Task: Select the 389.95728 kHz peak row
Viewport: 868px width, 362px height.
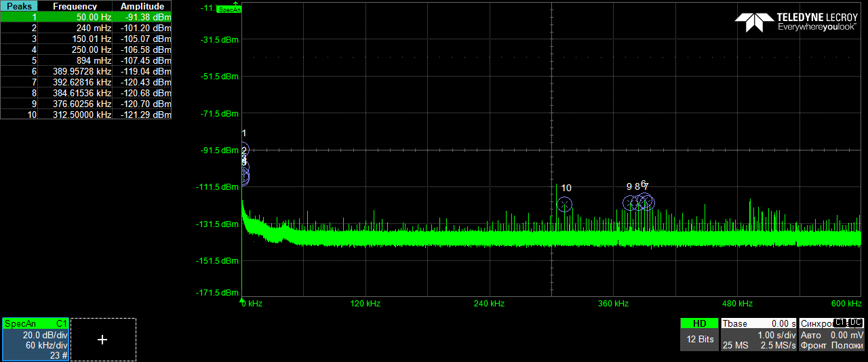Action: pos(85,71)
